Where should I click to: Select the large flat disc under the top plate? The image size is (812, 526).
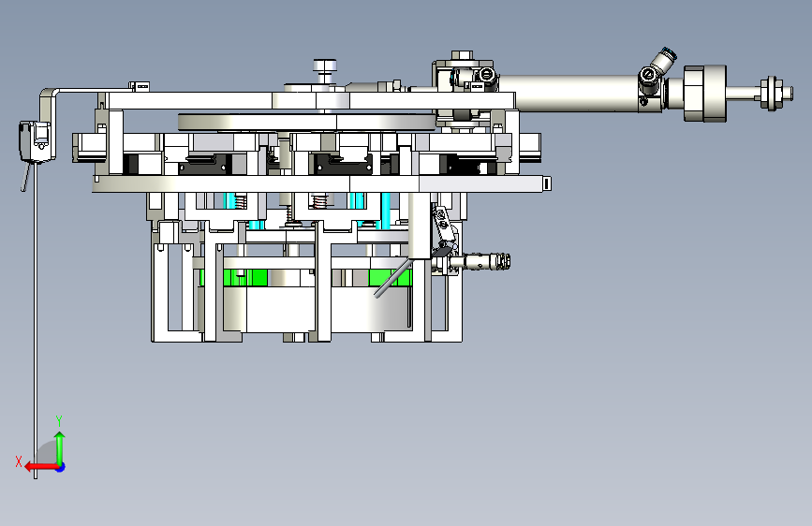tap(306, 123)
